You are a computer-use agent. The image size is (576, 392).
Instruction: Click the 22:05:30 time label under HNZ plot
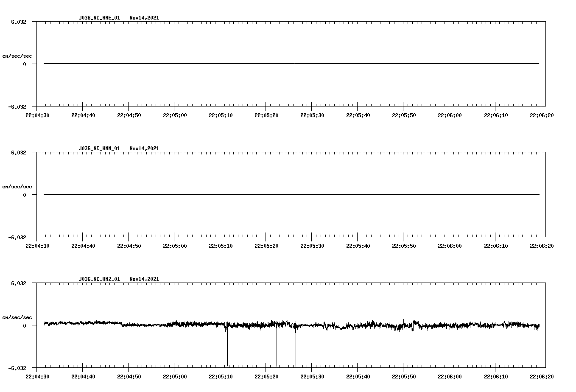point(312,376)
